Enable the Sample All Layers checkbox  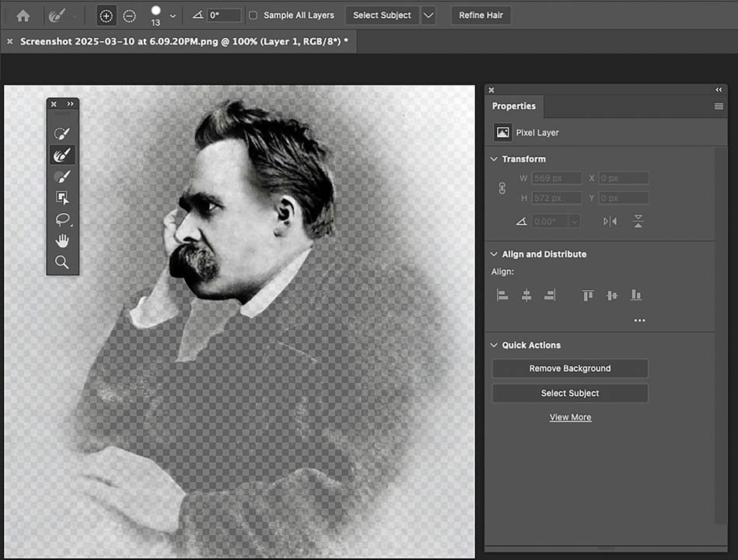(254, 16)
